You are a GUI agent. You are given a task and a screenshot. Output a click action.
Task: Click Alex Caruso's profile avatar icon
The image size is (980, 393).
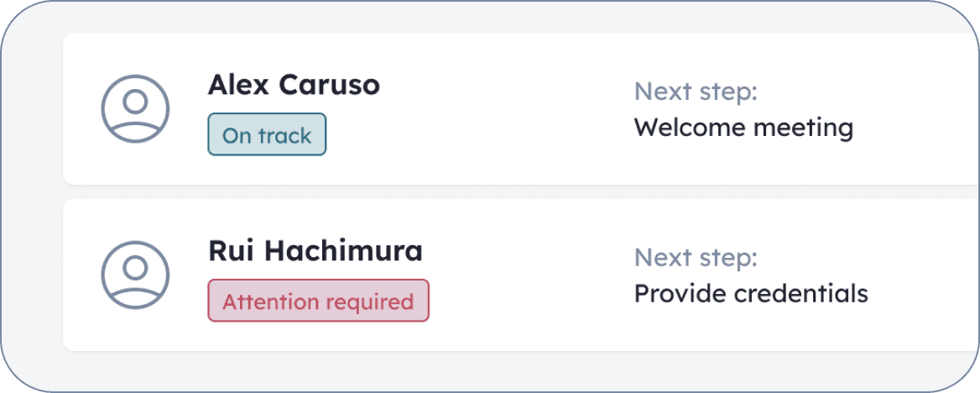pyautogui.click(x=135, y=109)
